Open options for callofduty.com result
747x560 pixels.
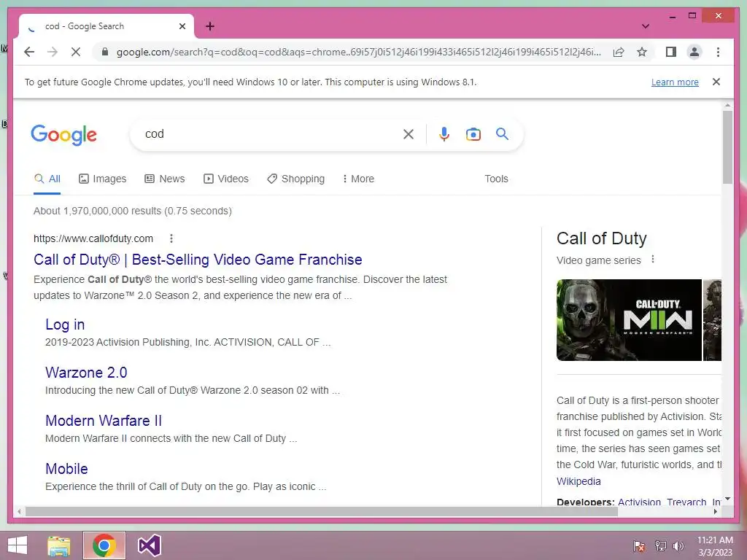pyautogui.click(x=171, y=238)
